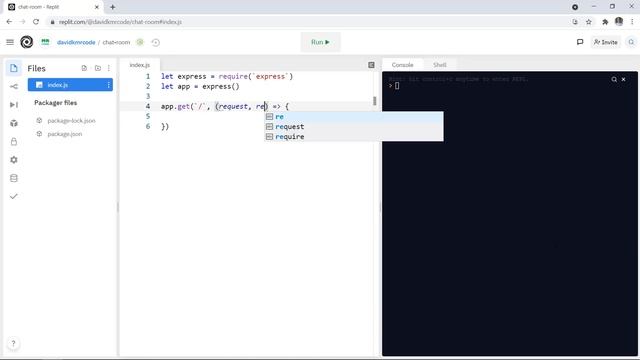
Task: Run the repl
Action: point(320,42)
